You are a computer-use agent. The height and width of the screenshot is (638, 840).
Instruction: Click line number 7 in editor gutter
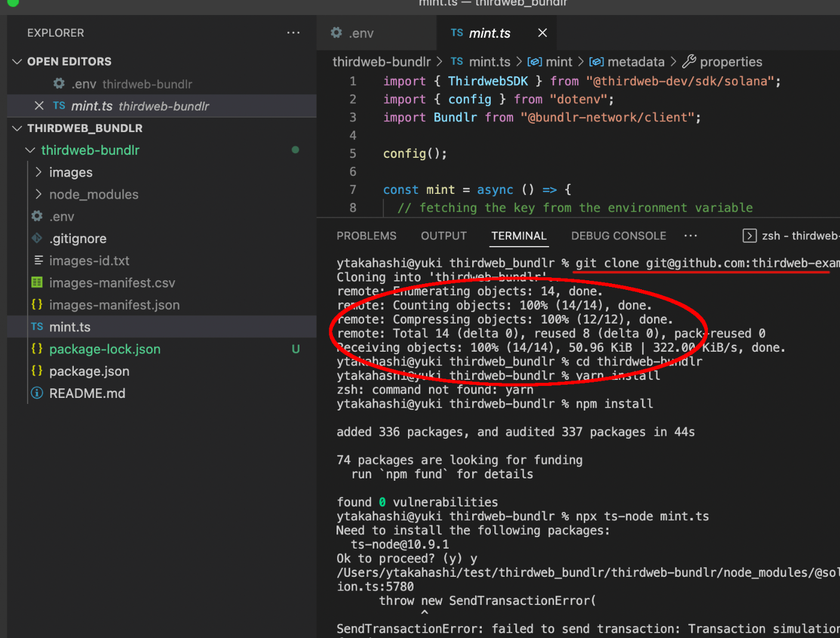353,190
